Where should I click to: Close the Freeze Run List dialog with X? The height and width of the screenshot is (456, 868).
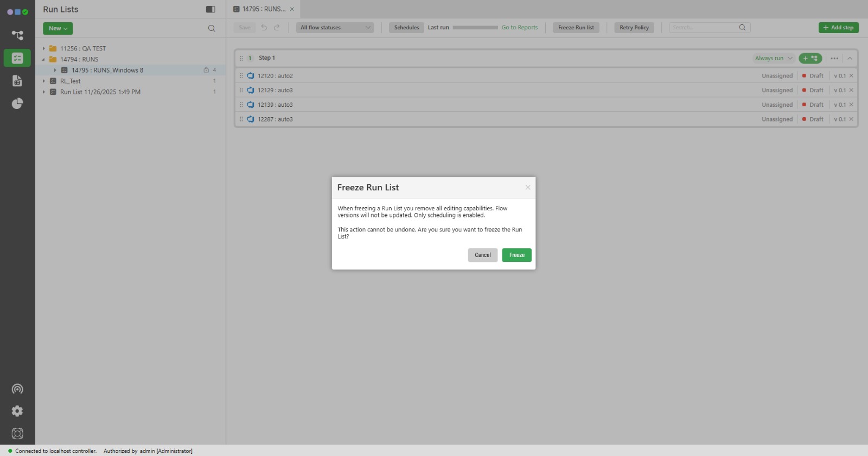[527, 188]
